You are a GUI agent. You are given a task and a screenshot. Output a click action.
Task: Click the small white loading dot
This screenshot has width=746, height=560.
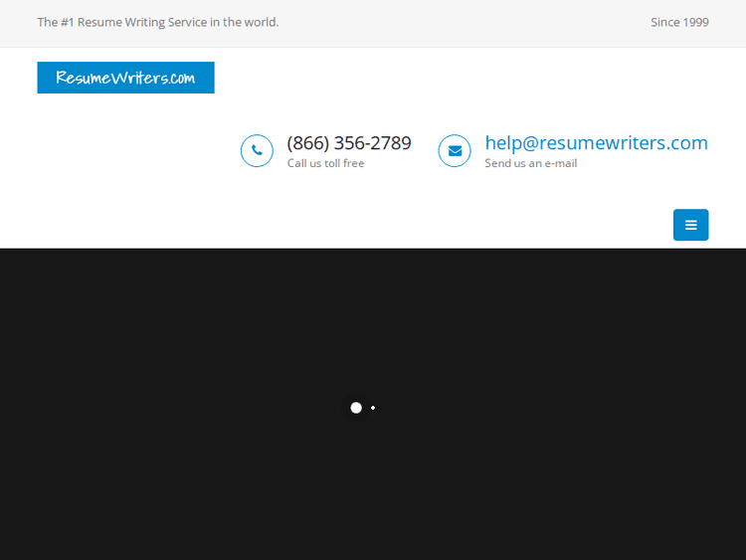click(x=373, y=408)
